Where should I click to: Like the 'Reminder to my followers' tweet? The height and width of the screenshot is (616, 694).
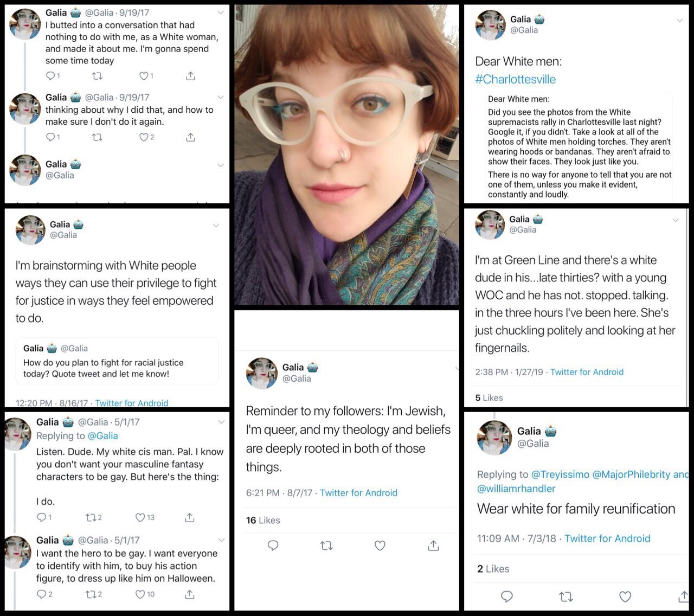pos(380,546)
